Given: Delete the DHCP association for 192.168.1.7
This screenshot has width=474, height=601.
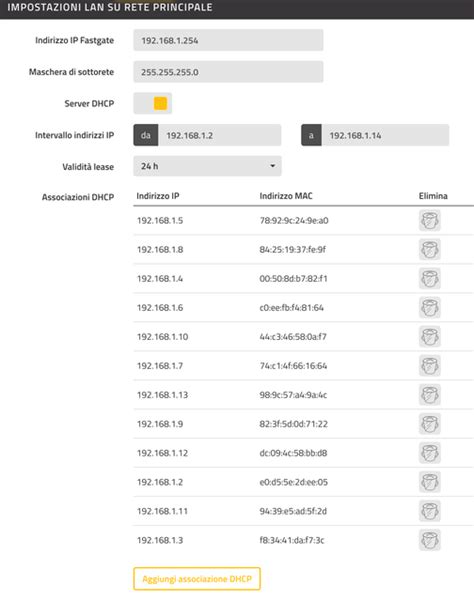Looking at the screenshot, I should [x=430, y=366].
